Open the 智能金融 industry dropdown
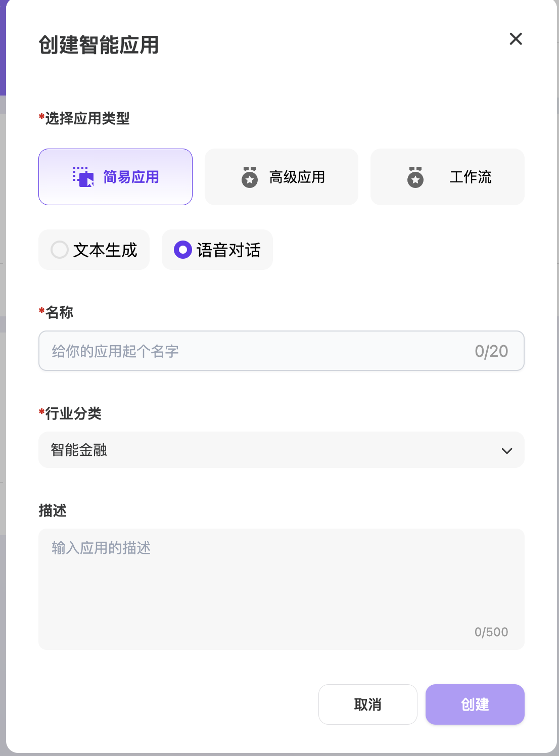Viewport: 559px width, 756px height. [x=282, y=450]
